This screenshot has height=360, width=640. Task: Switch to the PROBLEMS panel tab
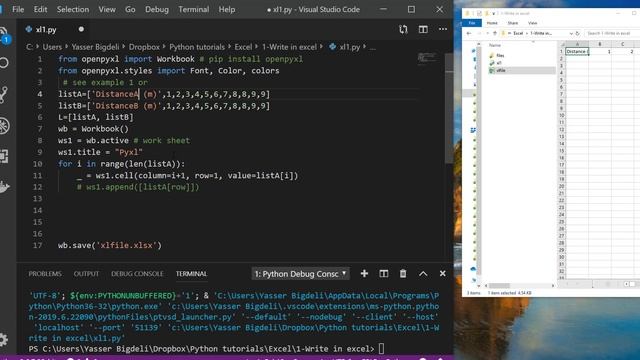[45, 274]
